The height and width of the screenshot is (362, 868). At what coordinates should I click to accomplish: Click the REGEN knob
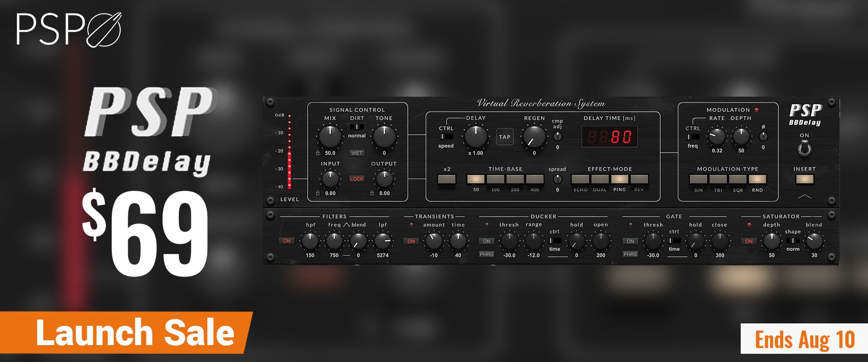pos(534,137)
